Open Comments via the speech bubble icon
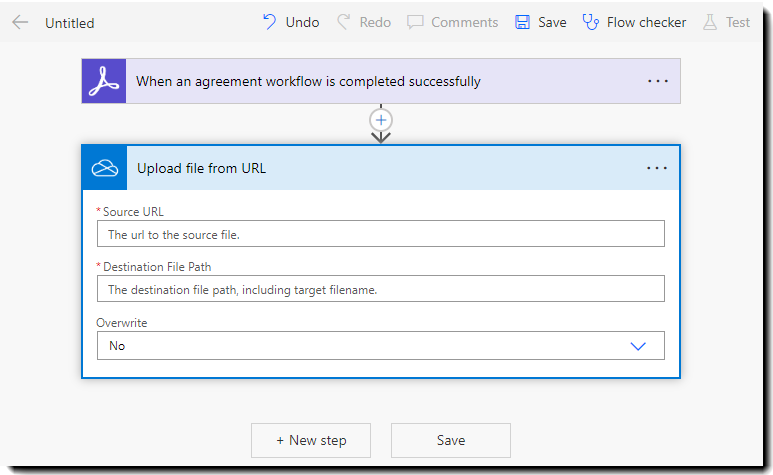The image size is (773, 475). (416, 22)
